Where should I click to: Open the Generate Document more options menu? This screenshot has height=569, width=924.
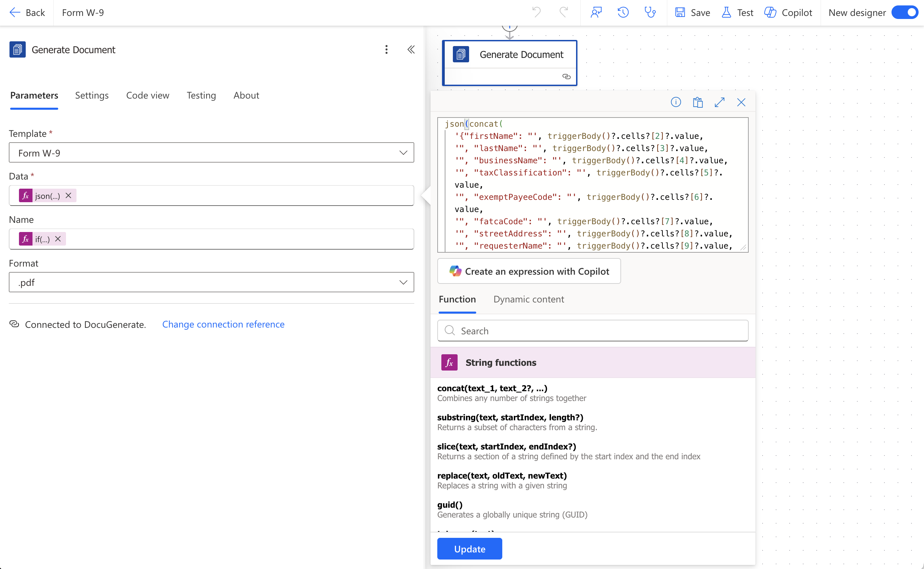[x=386, y=50]
